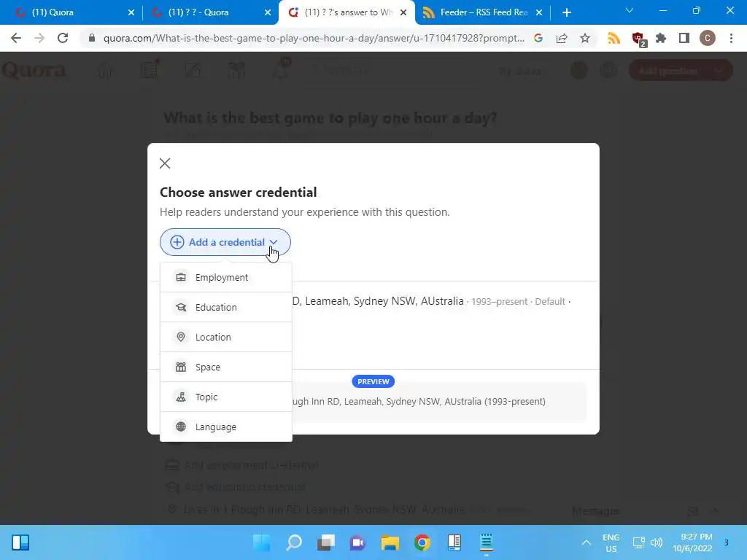
Task: Click the plus icon in Add a credential
Action: click(x=177, y=242)
